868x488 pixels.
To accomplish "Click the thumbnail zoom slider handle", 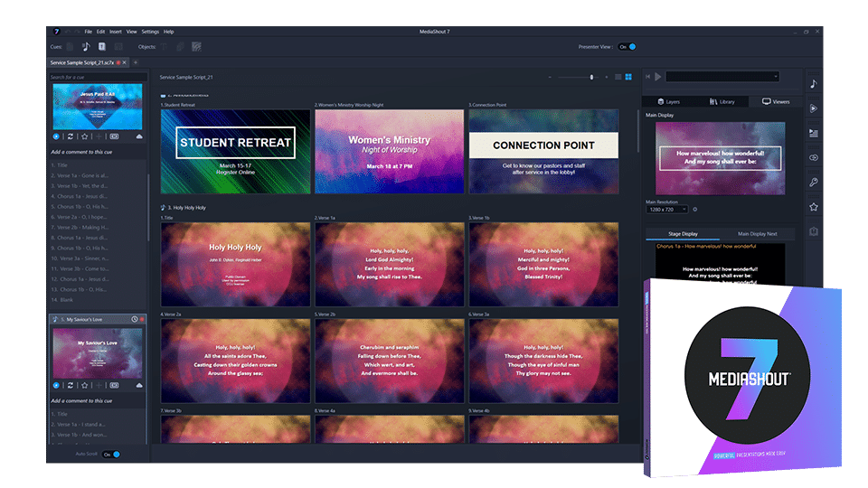I will [x=592, y=78].
